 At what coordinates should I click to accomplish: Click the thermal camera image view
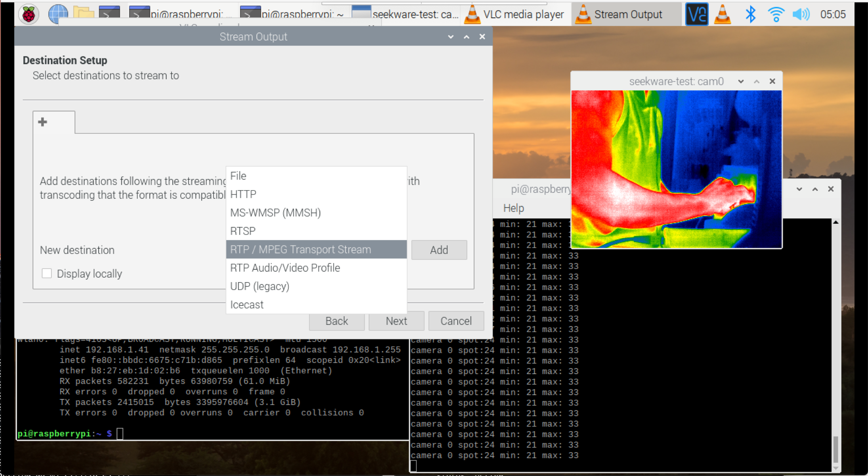click(676, 169)
